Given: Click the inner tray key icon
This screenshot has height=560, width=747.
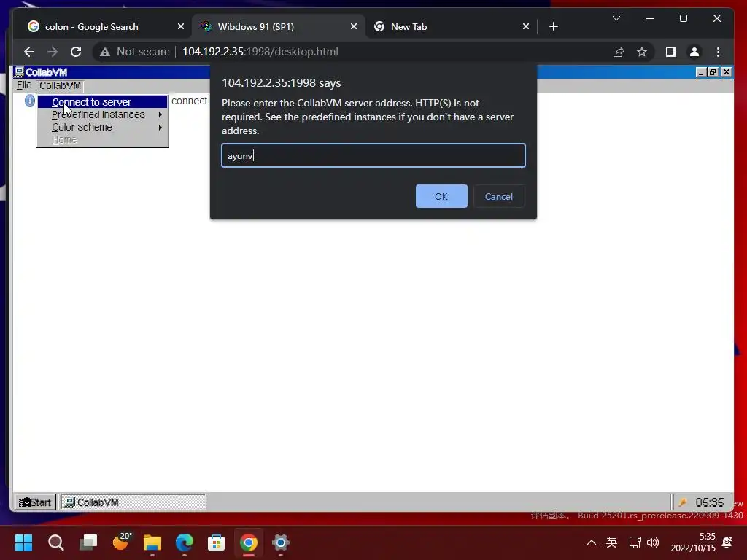Looking at the screenshot, I should pyautogui.click(x=683, y=502).
